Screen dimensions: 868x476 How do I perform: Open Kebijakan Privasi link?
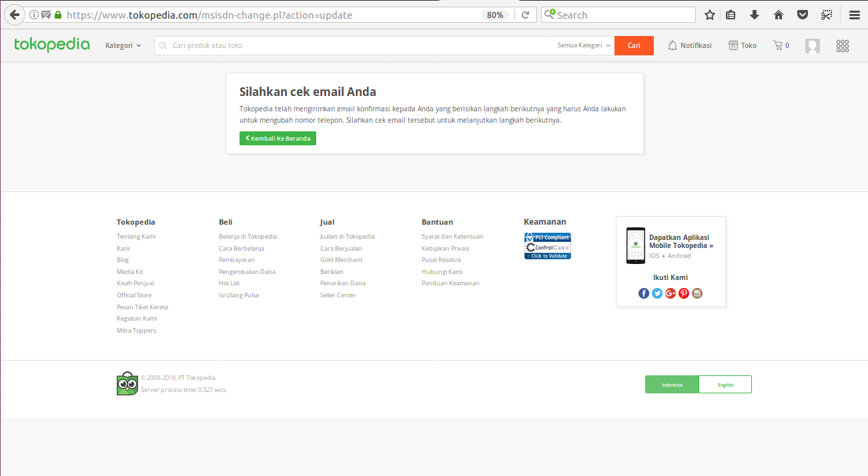point(446,248)
